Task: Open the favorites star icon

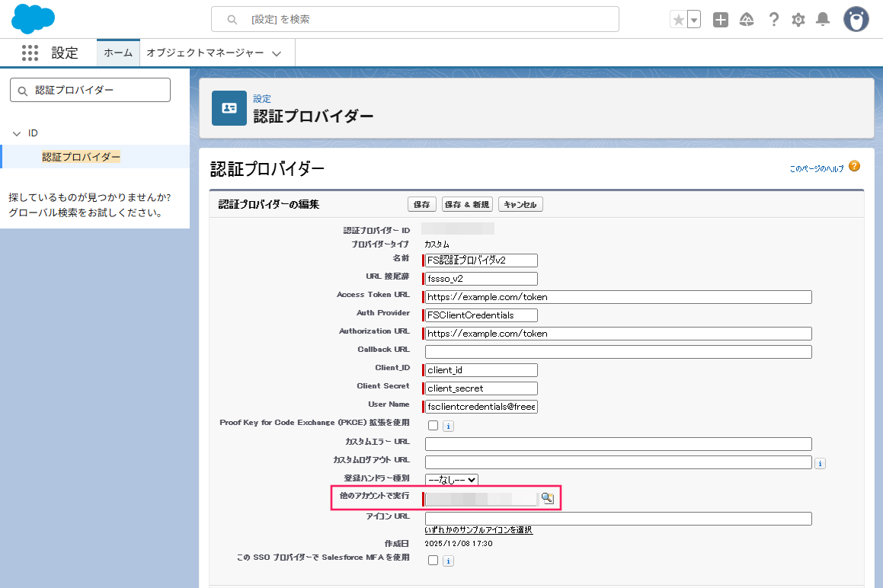Action: pos(679,20)
